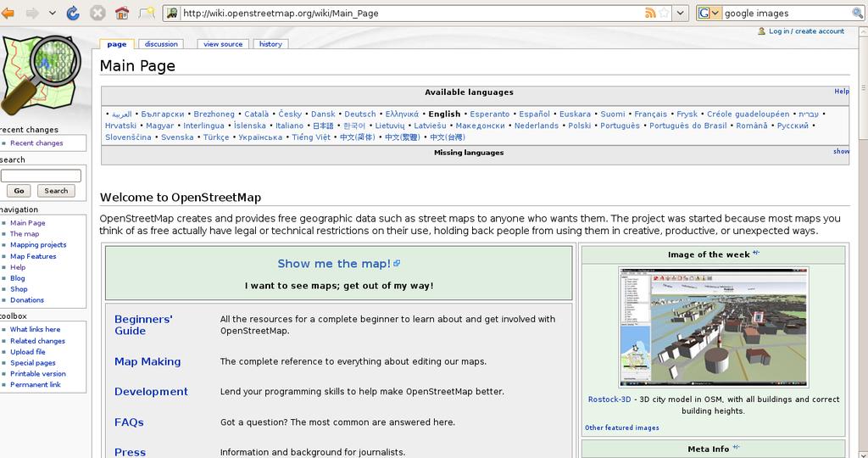Open the history tab

coord(270,44)
